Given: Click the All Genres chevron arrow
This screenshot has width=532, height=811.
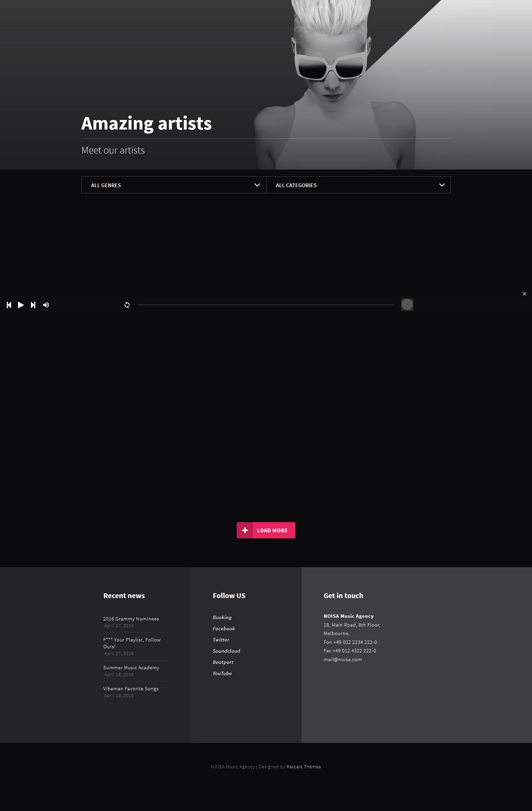Looking at the screenshot, I should point(257,185).
